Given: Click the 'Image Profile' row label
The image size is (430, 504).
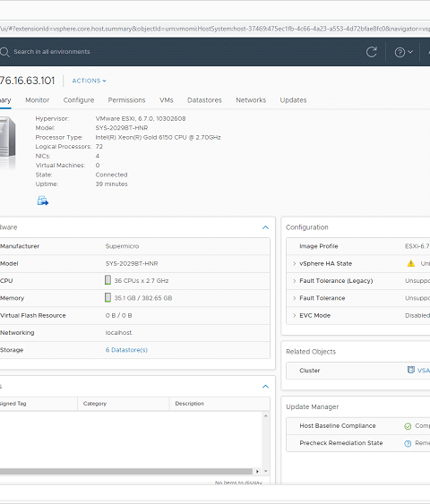Looking at the screenshot, I should pyautogui.click(x=319, y=246).
